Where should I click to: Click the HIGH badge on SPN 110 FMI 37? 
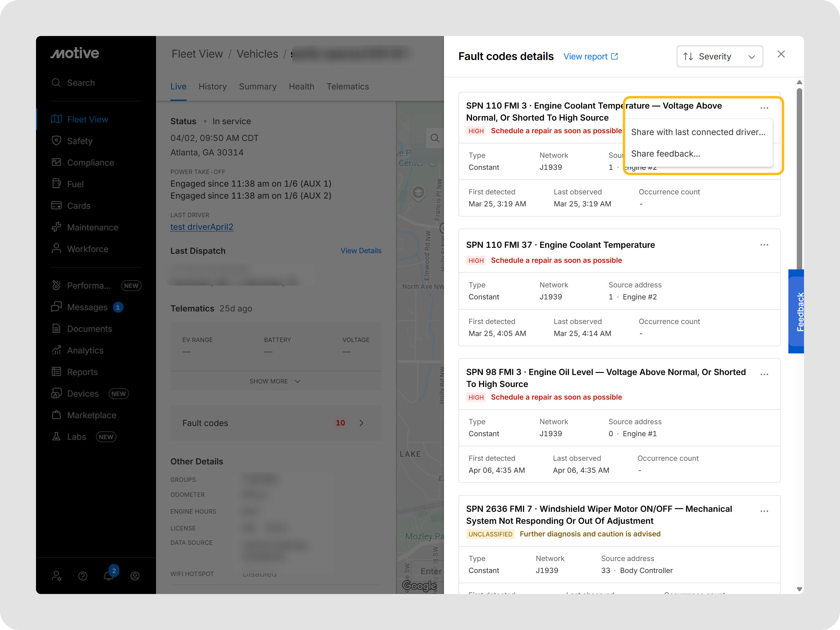(476, 260)
